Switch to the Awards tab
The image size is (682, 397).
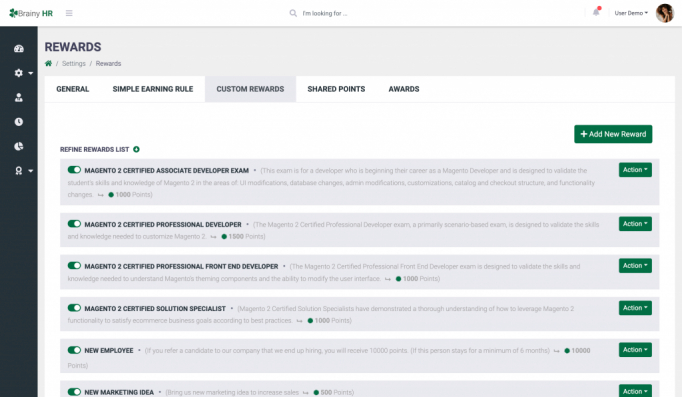pyautogui.click(x=404, y=89)
